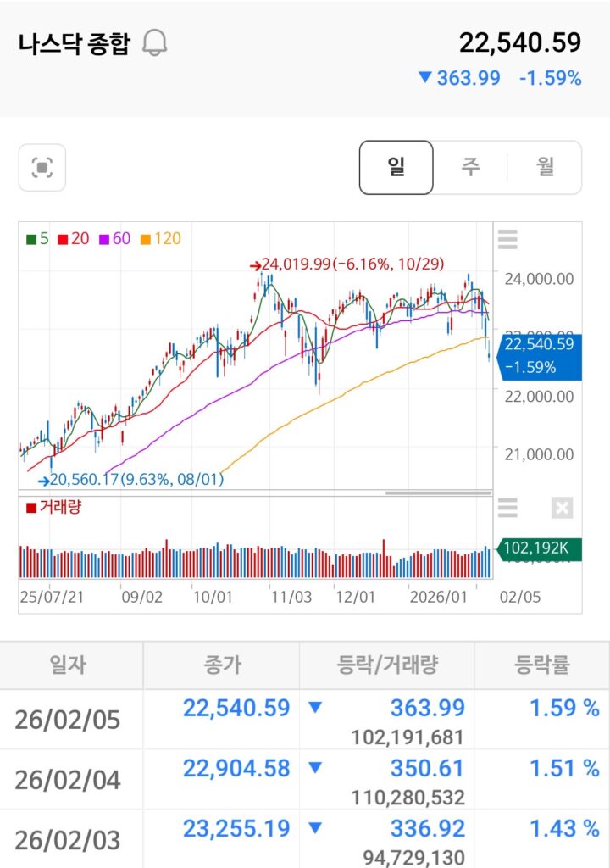
Task: Click the green 5-day moving average marker
Action: pyautogui.click(x=36, y=239)
